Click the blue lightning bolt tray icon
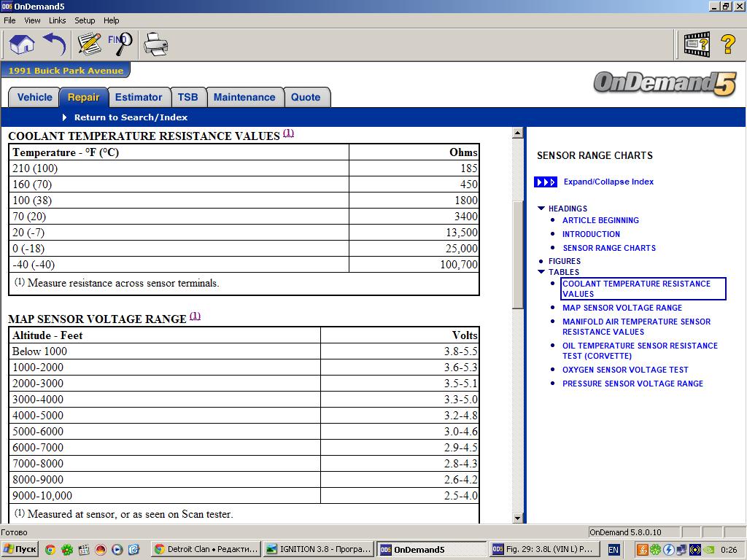Viewport: 747px width, 560px height. click(668, 550)
